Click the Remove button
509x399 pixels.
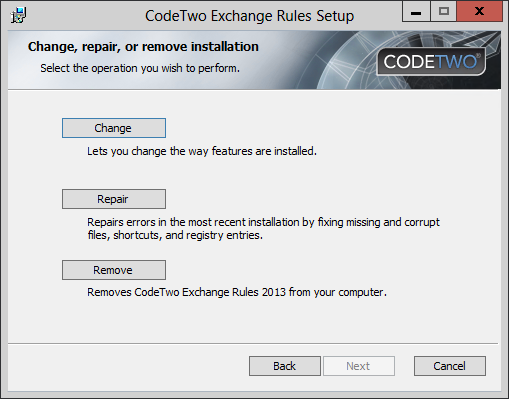tap(114, 270)
